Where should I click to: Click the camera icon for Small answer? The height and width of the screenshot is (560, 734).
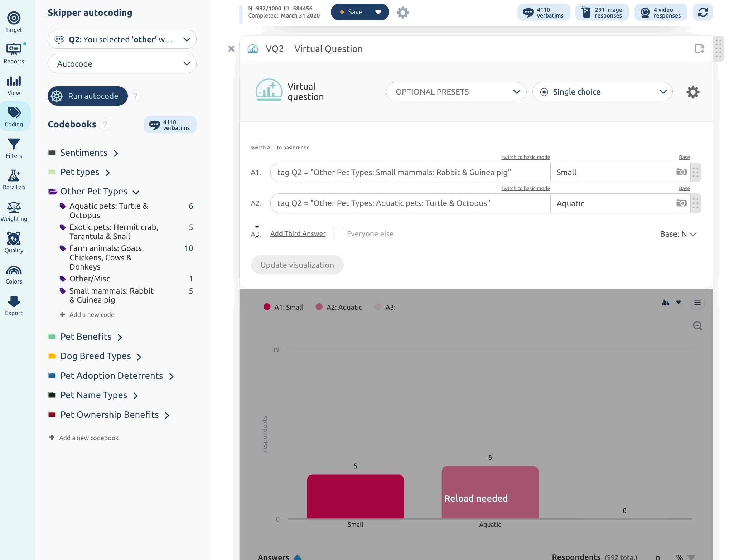tap(681, 172)
